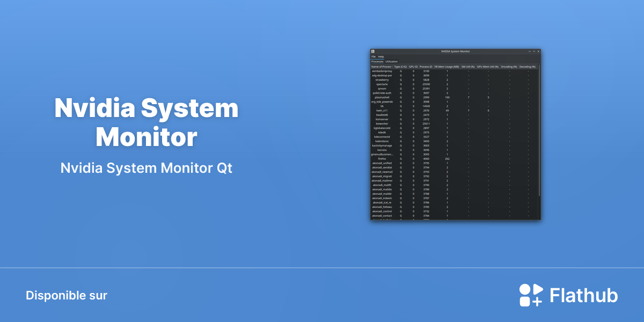Screen dimensions: 644x322
Task: Click the Decoding (%) column header
Action: [528, 67]
